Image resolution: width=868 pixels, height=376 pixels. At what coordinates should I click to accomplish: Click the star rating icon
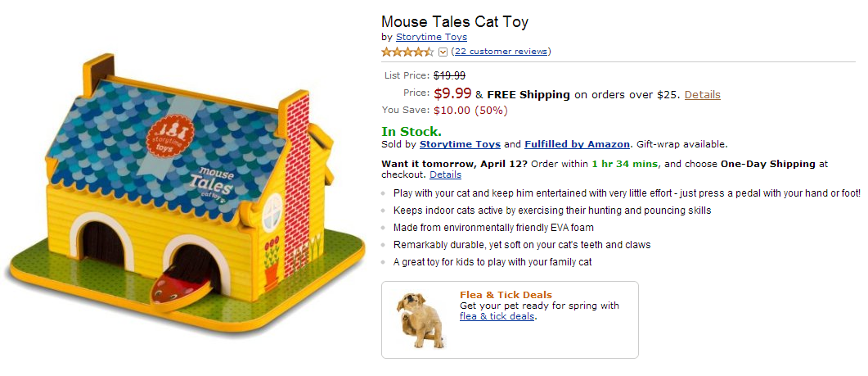click(407, 52)
